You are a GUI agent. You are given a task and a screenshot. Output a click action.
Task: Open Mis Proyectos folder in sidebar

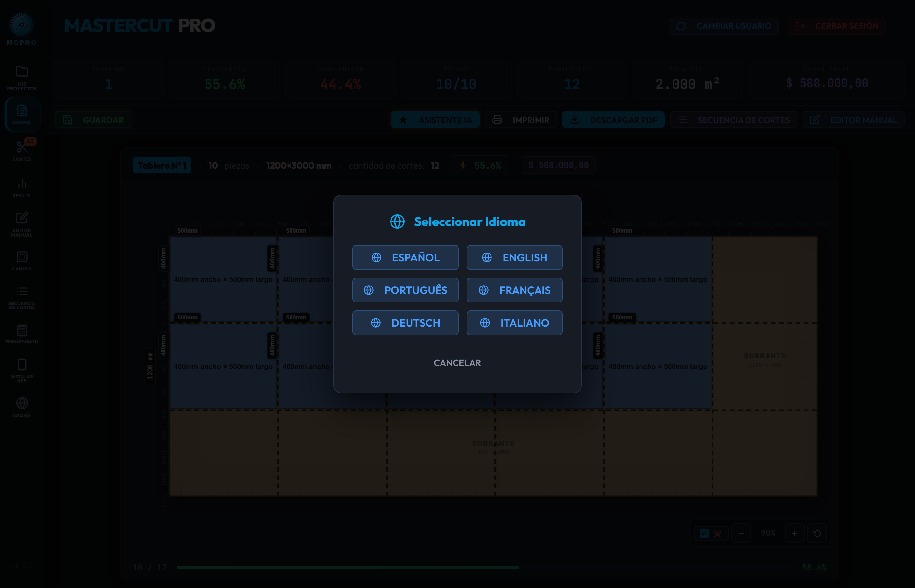(22, 77)
